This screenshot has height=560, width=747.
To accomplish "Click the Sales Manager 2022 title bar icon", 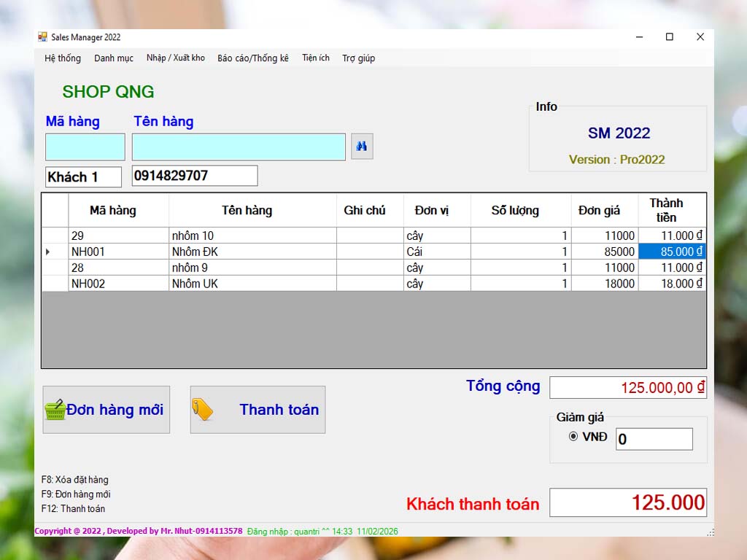I will click(x=42, y=37).
